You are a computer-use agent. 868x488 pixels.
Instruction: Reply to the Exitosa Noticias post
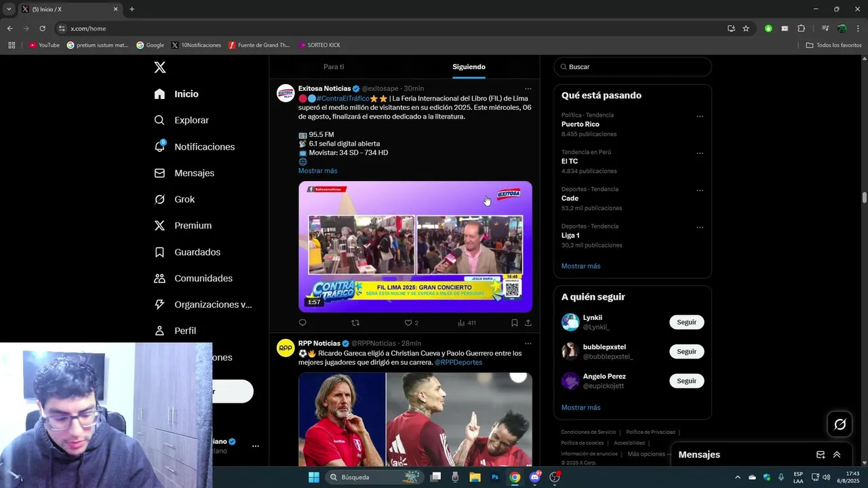tap(302, 323)
